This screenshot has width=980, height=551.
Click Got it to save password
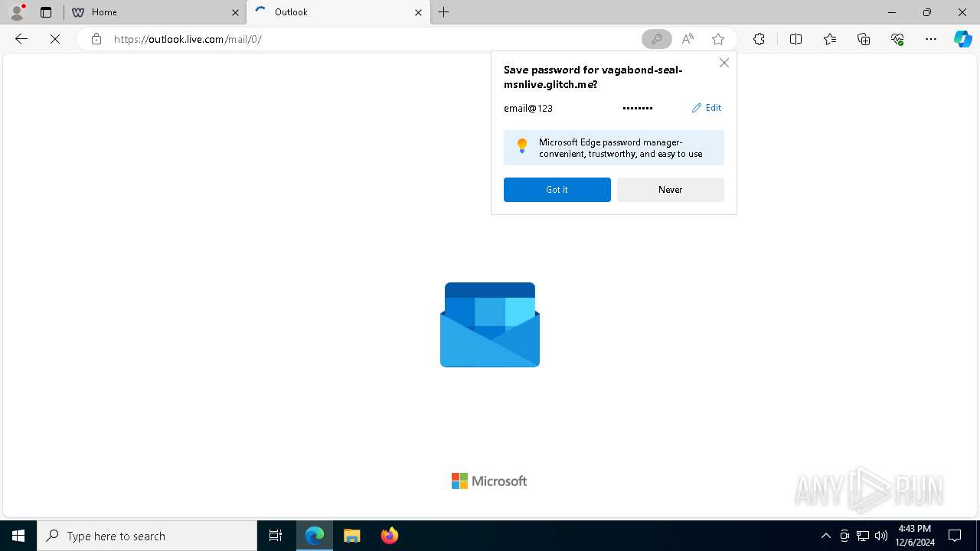(557, 190)
